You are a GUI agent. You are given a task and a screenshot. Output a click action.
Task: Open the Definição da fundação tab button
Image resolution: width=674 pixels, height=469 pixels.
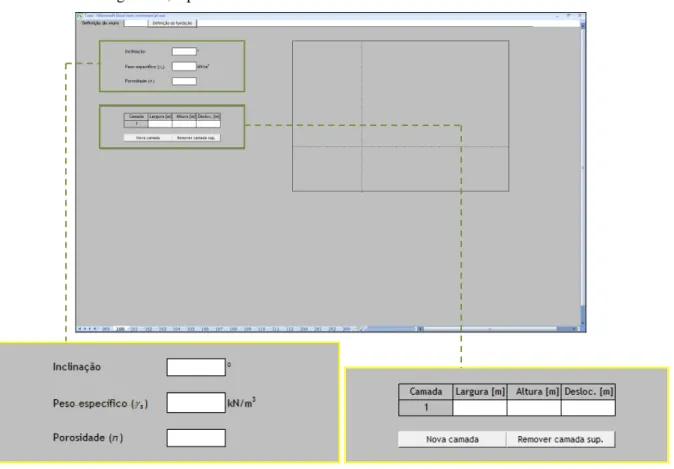[x=172, y=23]
